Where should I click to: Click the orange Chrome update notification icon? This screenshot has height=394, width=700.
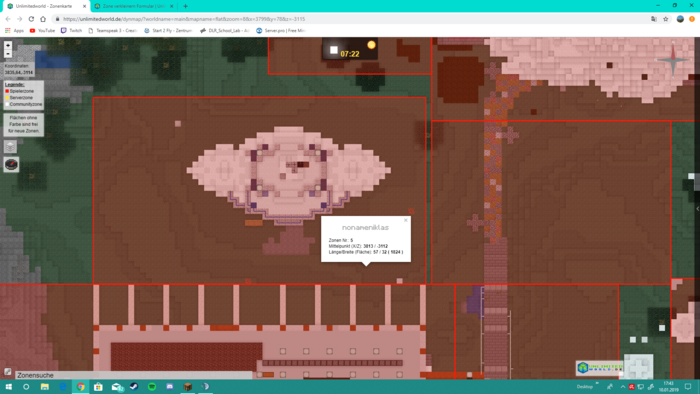pyautogui.click(x=692, y=19)
